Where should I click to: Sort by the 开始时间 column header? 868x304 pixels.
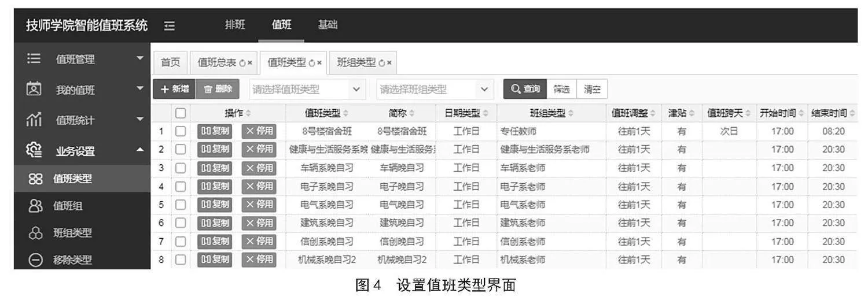pyautogui.click(x=782, y=113)
